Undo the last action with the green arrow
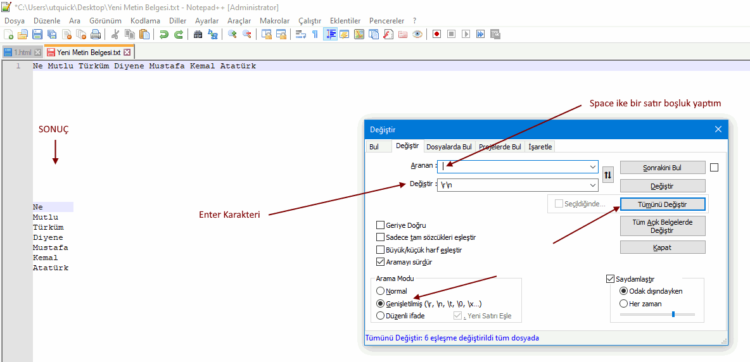This screenshot has height=362, width=750. click(x=164, y=34)
